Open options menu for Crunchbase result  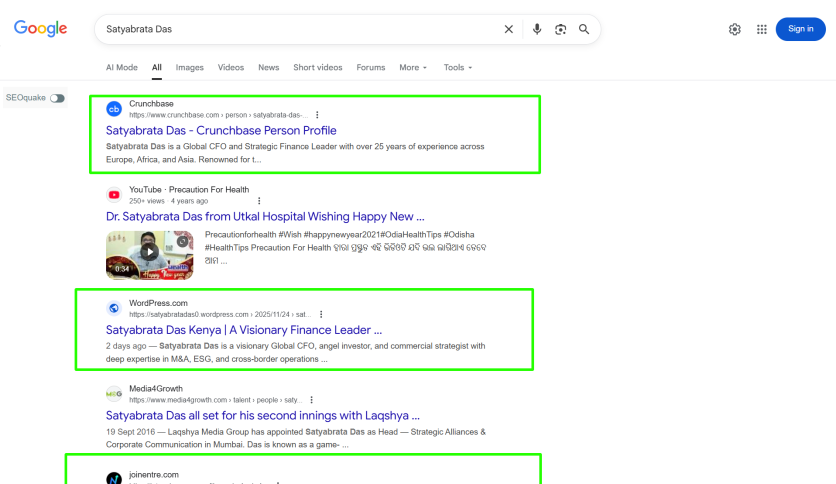[317, 115]
